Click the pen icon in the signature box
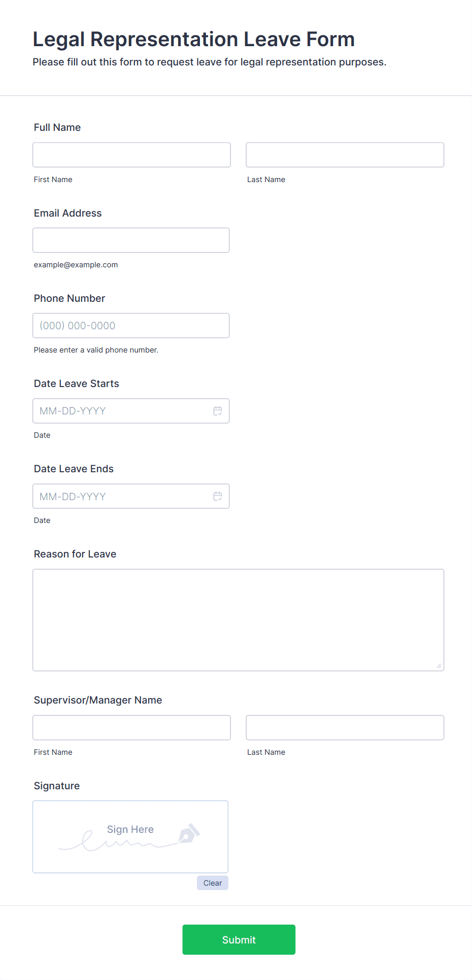This screenshot has height=980, width=472. click(189, 833)
